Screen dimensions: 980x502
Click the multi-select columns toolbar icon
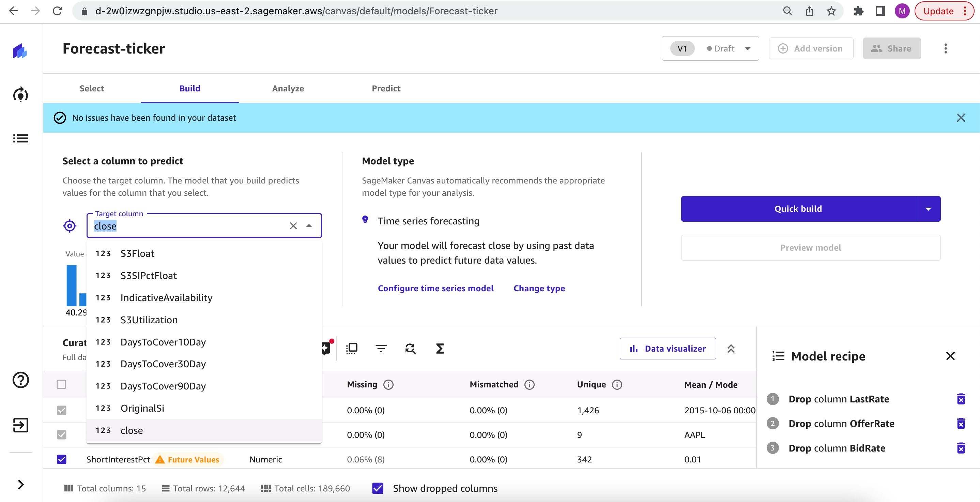tap(352, 349)
